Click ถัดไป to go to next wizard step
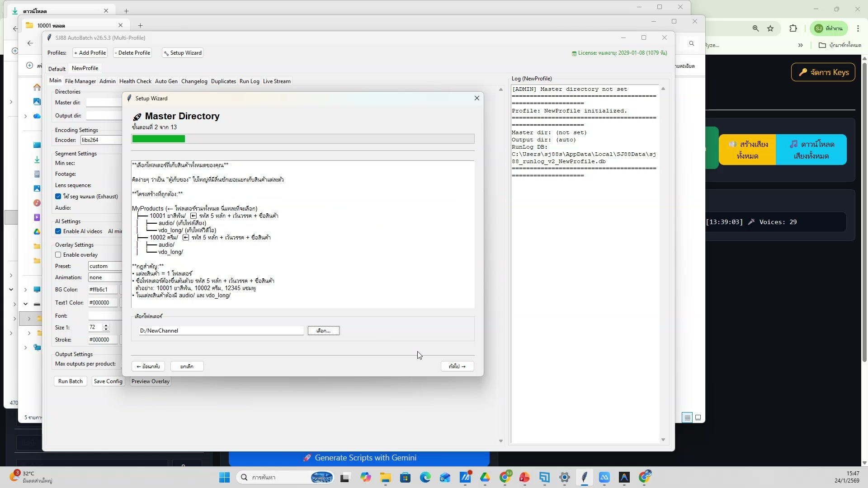The height and width of the screenshot is (488, 868). (x=457, y=366)
